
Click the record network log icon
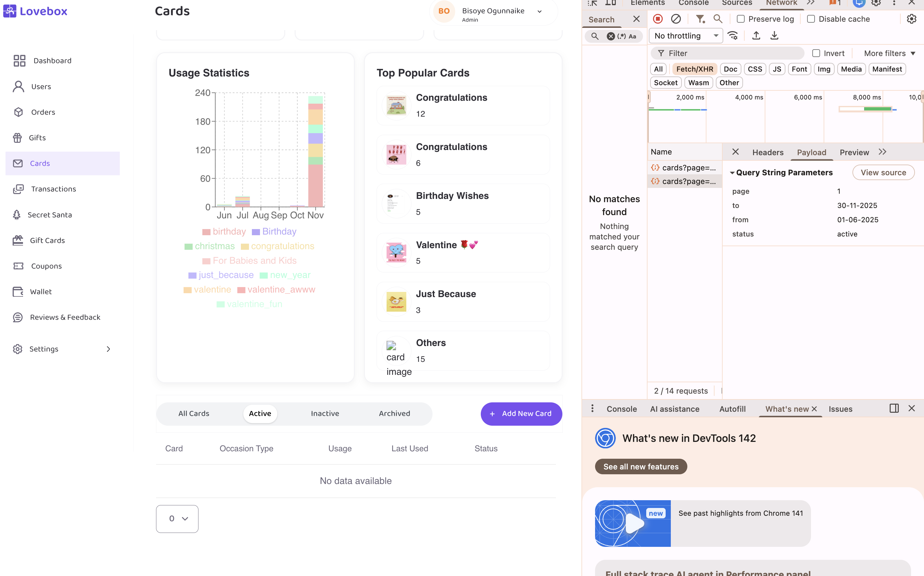(x=658, y=19)
